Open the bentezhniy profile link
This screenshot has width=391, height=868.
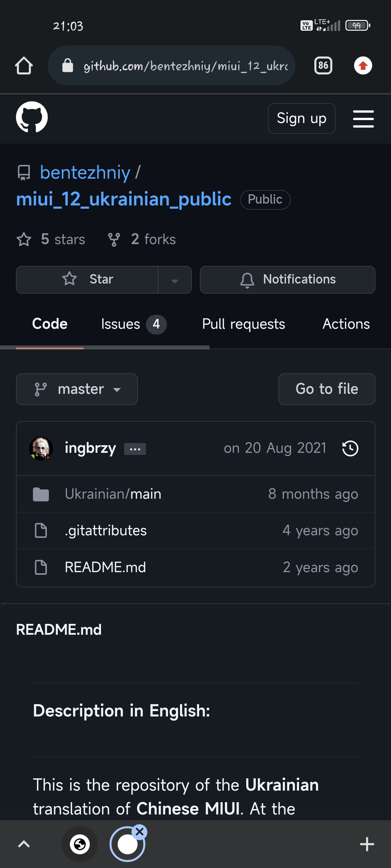point(85,173)
